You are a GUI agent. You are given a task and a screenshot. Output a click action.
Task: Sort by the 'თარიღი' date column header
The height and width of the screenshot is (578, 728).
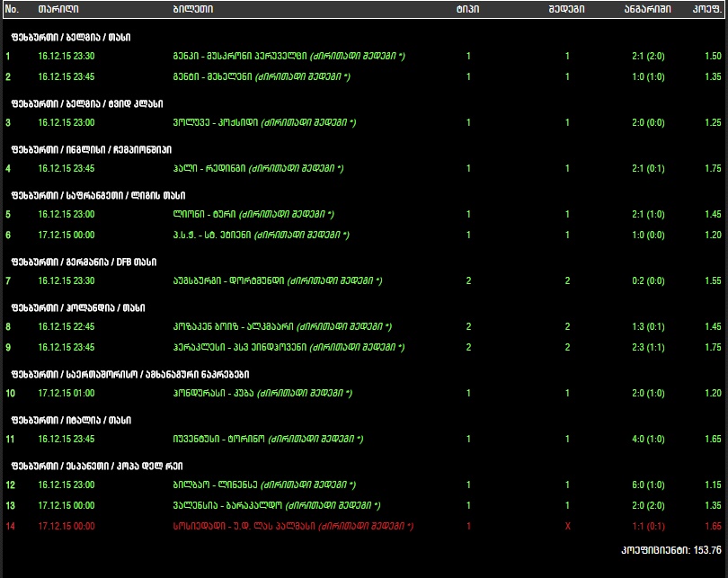coord(58,10)
